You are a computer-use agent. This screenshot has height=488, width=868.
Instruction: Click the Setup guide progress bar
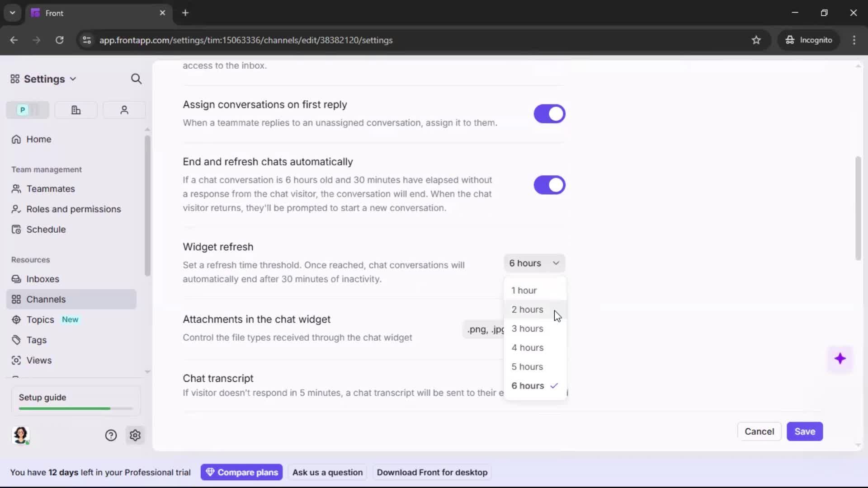tap(75, 408)
